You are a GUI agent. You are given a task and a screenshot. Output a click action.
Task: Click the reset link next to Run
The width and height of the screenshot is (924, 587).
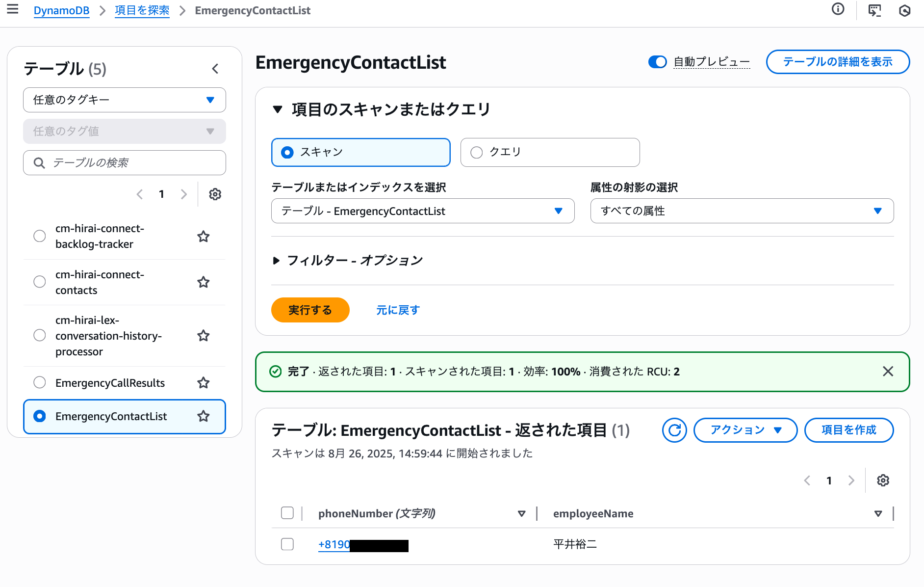pyautogui.click(x=398, y=310)
